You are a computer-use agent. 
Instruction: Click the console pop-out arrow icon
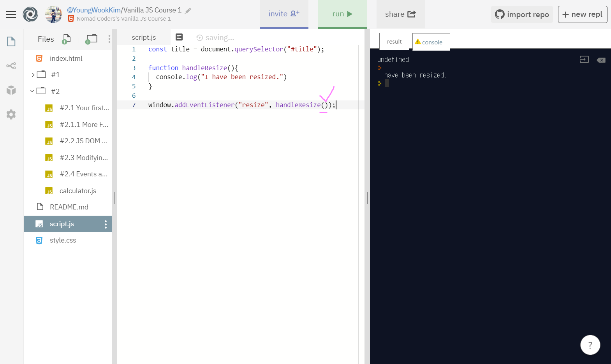[x=584, y=60]
